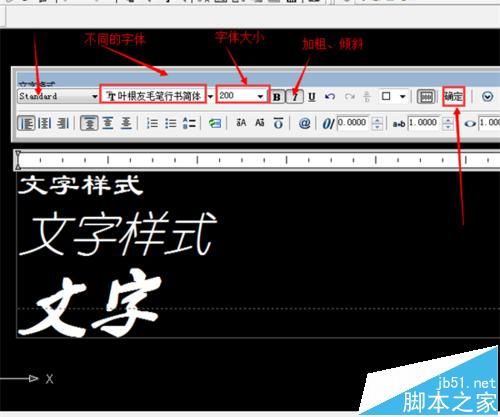Select Right paragraph alignment
The height and width of the screenshot is (417, 500).
coord(63,123)
